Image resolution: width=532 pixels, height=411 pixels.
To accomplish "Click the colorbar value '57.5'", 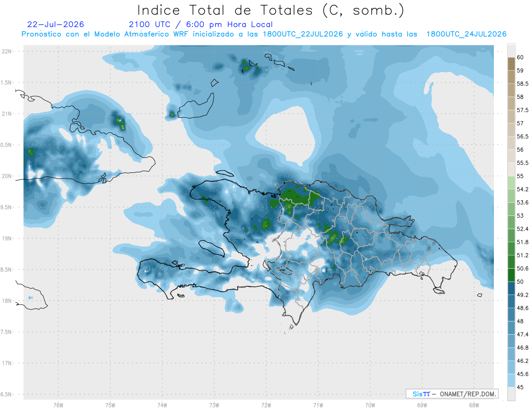I will click(522, 110).
